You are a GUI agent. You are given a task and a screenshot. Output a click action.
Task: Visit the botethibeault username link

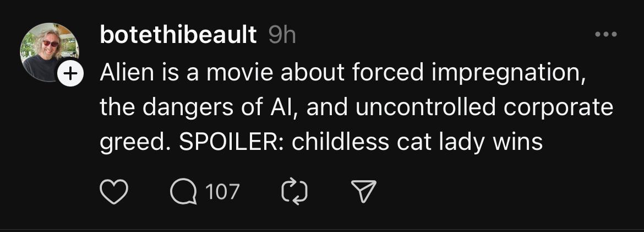pos(178,36)
